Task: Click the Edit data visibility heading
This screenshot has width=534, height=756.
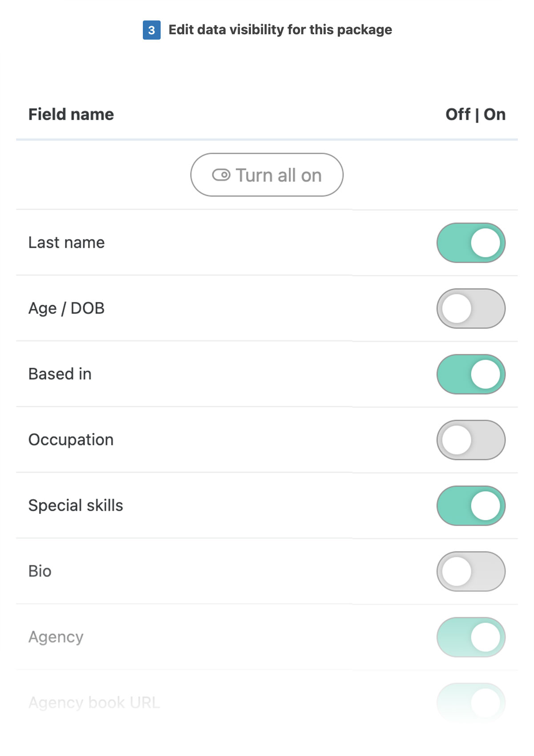Action: 280,30
